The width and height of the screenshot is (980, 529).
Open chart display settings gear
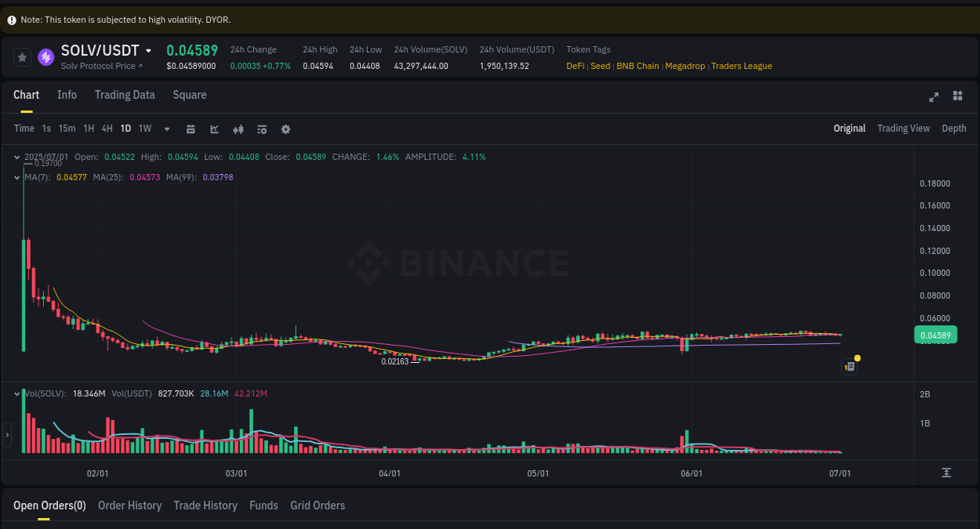[x=285, y=129]
